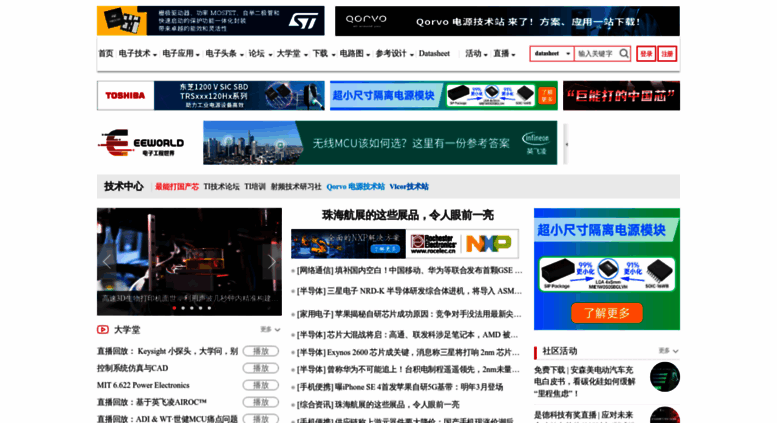Play Keysight 小探头 直播回放 video

click(x=261, y=351)
